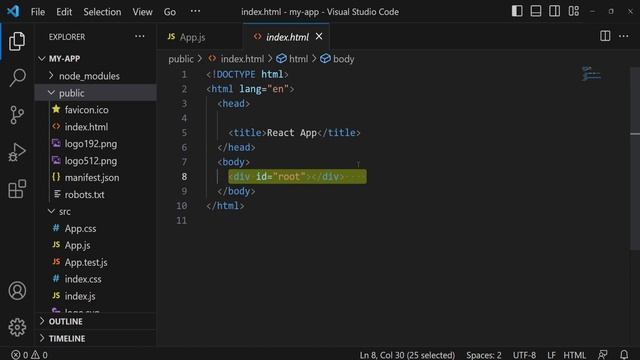Click the html breadcrumb symbol
The image size is (640, 360).
tap(292, 59)
